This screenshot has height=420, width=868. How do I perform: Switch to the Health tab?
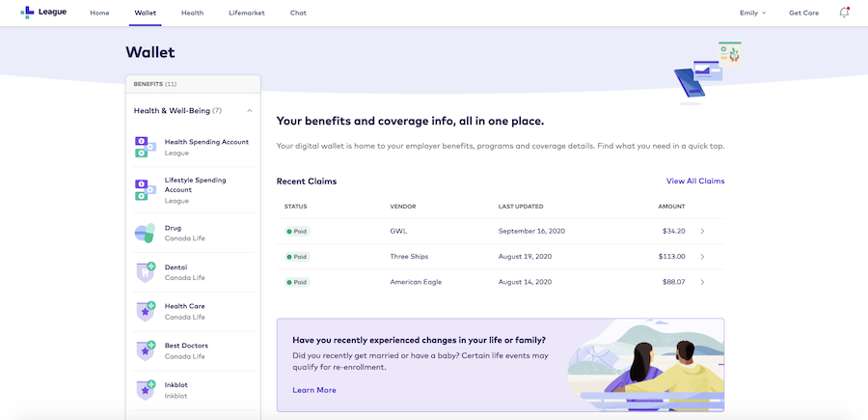point(192,13)
